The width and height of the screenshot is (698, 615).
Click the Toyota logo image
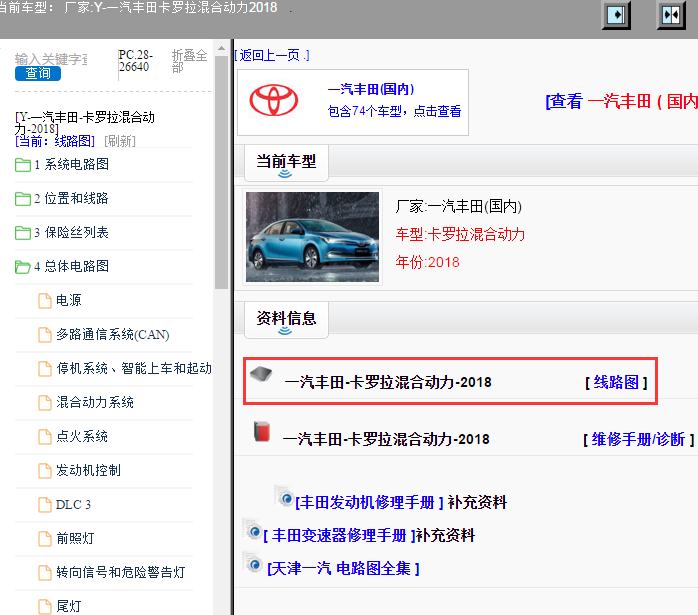(273, 100)
